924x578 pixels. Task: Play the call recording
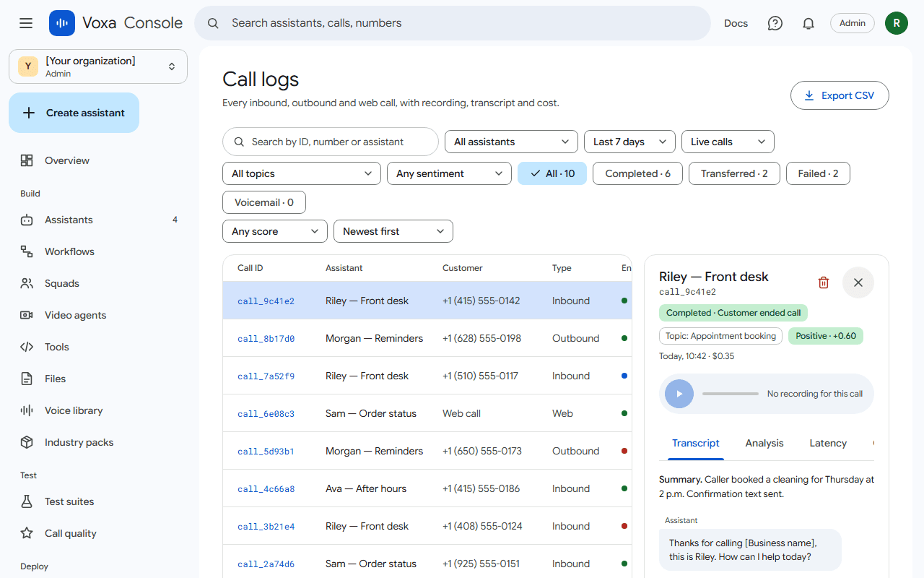(679, 394)
